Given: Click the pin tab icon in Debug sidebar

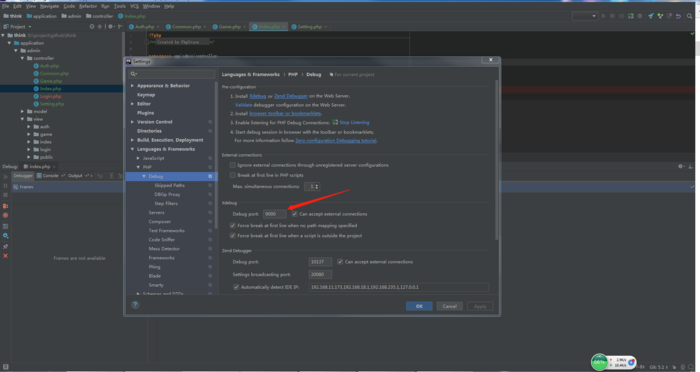Looking at the screenshot, I should tap(5, 246).
